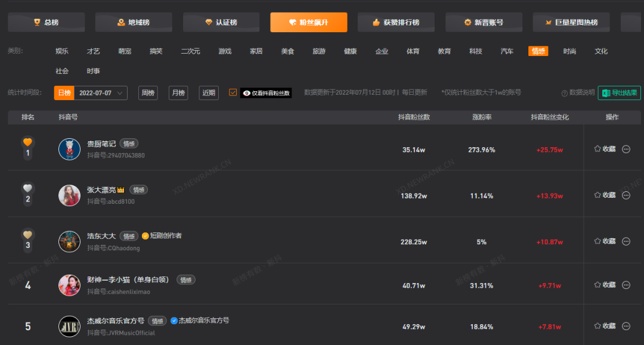The height and width of the screenshot is (345, 644).
Task: Open 贵厨笔记 avatar thumbnail
Action: point(69,149)
